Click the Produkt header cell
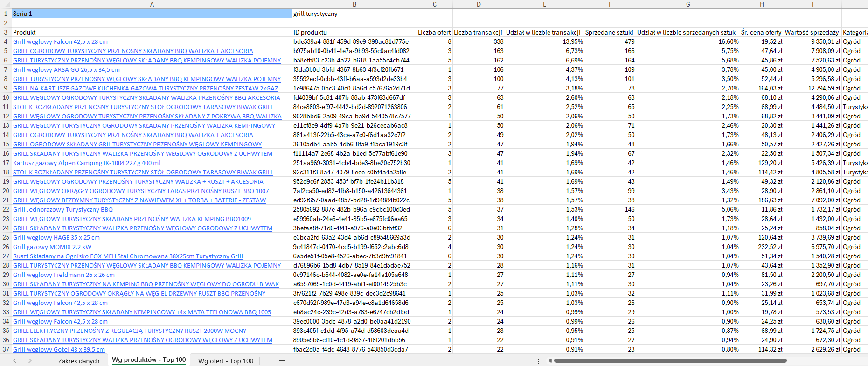The width and height of the screenshot is (868, 366). [x=152, y=32]
